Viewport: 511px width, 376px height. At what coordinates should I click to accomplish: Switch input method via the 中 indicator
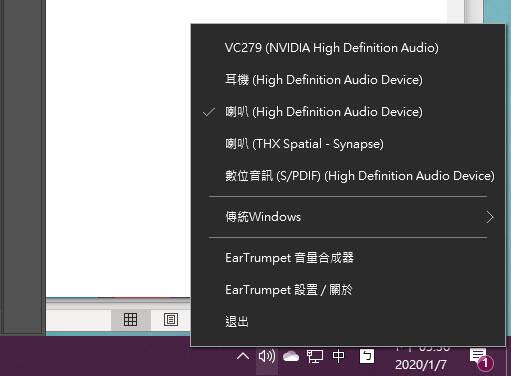click(338, 356)
